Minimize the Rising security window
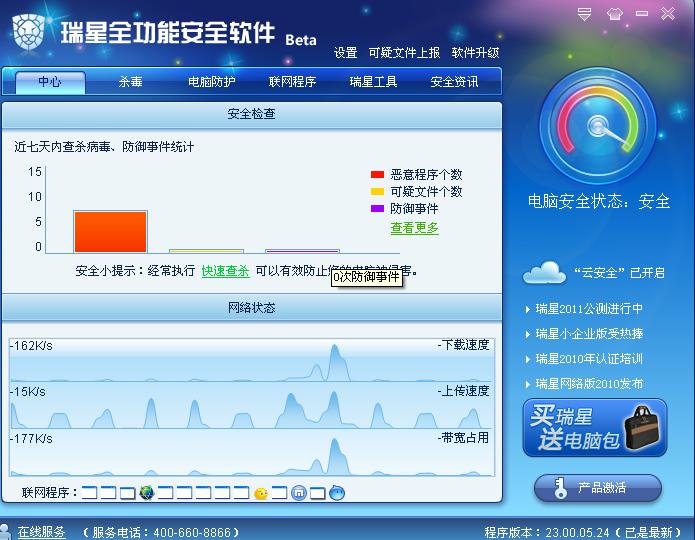 tap(642, 14)
